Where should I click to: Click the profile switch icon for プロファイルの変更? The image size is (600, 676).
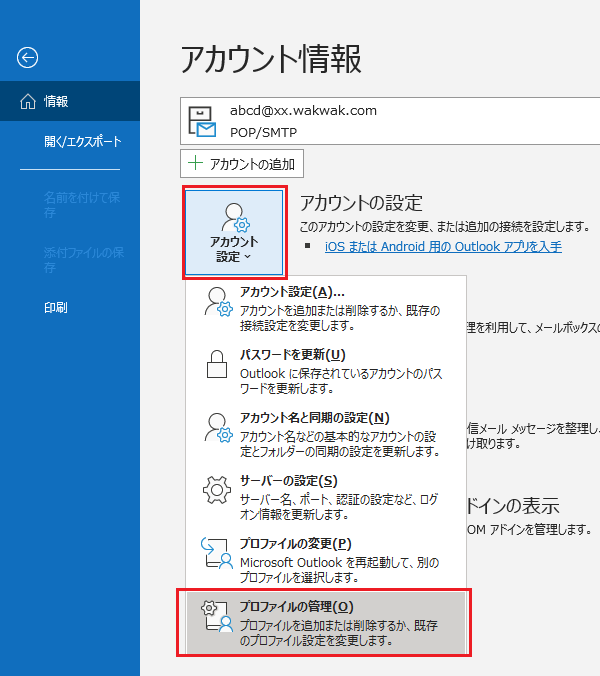(217, 555)
